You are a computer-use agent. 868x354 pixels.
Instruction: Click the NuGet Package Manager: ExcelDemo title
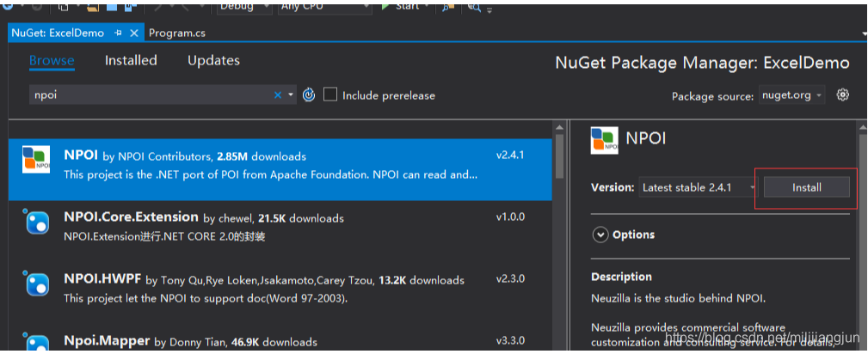click(x=703, y=63)
